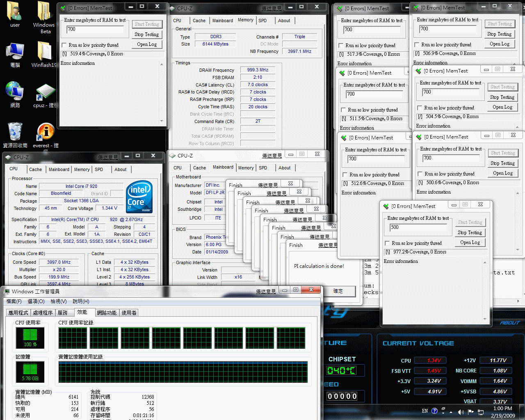Show hidden tray icons arrow
525x420 pixels.
(451, 412)
